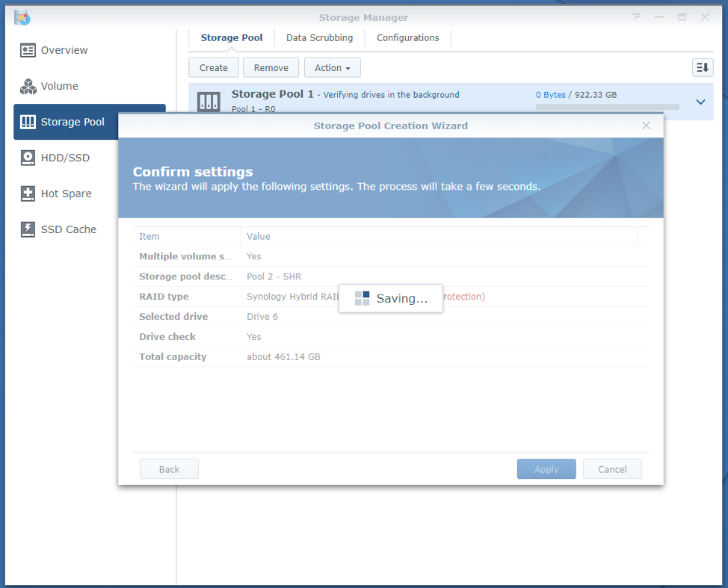Open the help question mark icon
The height and width of the screenshot is (588, 728).
pos(637,17)
